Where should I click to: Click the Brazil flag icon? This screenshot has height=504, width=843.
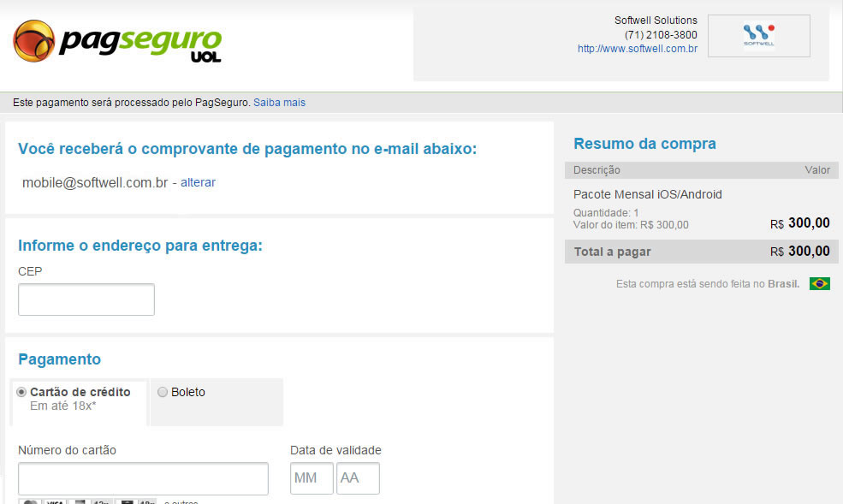tap(819, 284)
